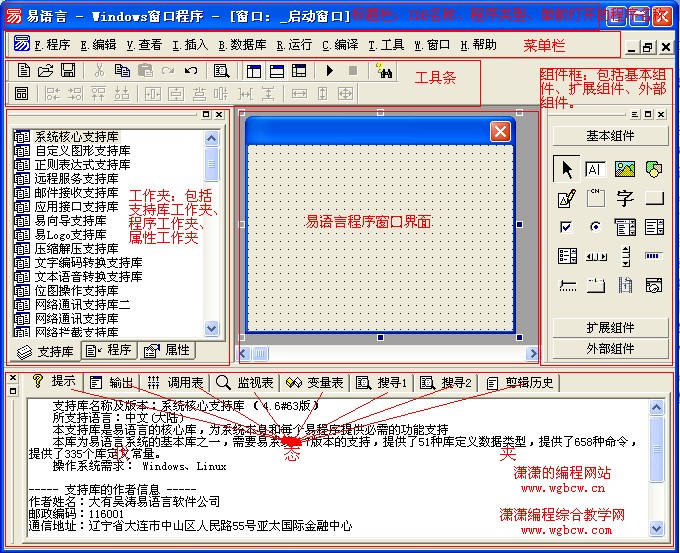Select 易Logo支持库 in library list
This screenshot has height=553, width=680.
[x=60, y=235]
